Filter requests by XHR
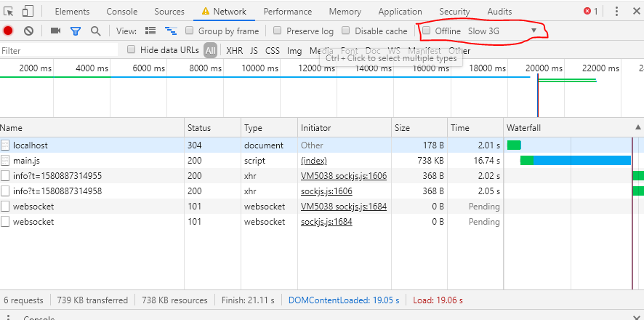The height and width of the screenshot is (320, 644). pyautogui.click(x=235, y=51)
